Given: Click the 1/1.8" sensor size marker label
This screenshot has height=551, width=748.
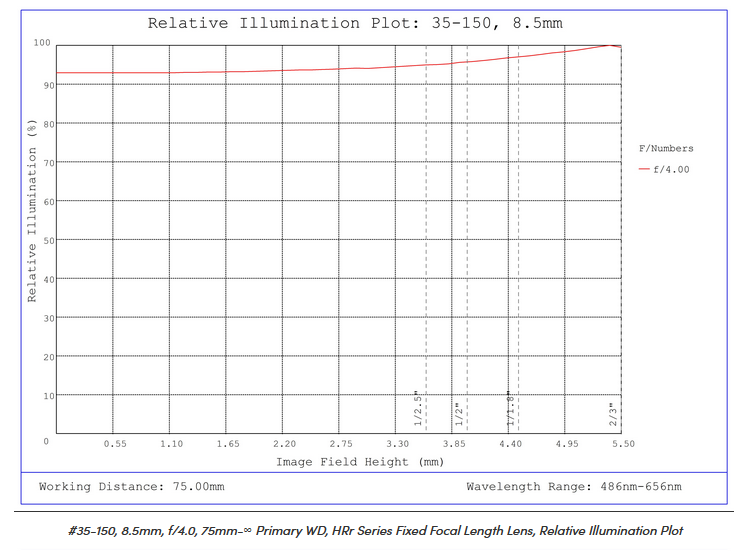Looking at the screenshot, I should pos(510,409).
